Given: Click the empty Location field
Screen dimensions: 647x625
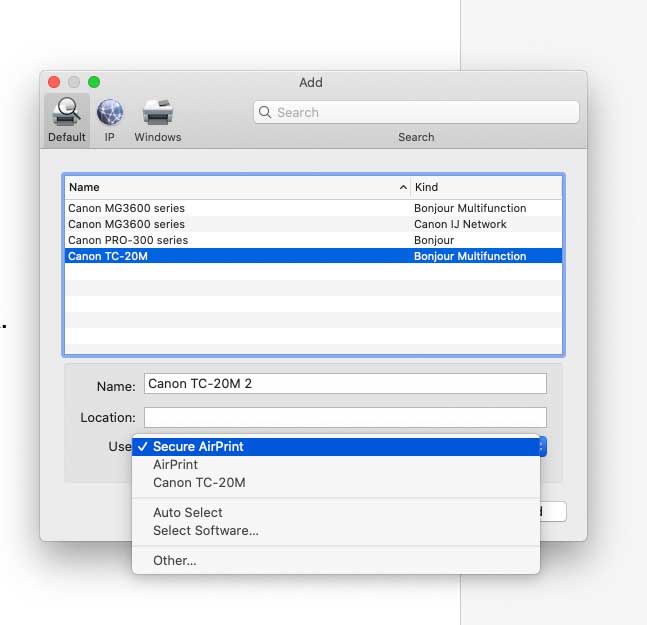Looking at the screenshot, I should (x=345, y=417).
